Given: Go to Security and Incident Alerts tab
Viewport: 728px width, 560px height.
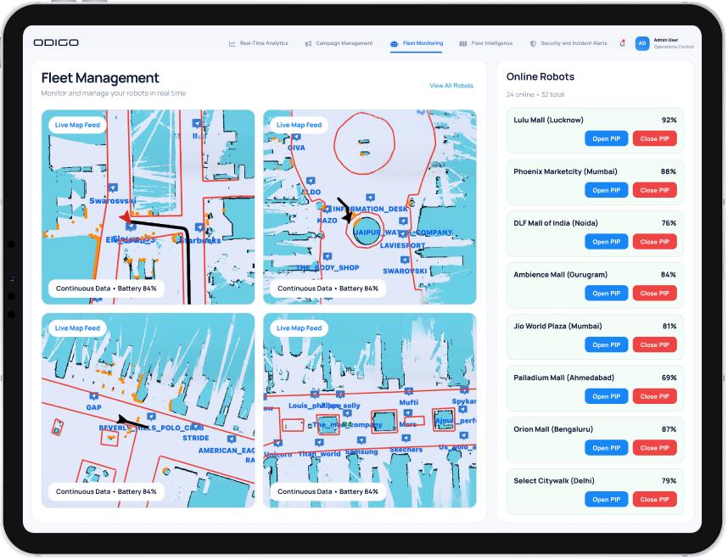Looking at the screenshot, I should (569, 43).
